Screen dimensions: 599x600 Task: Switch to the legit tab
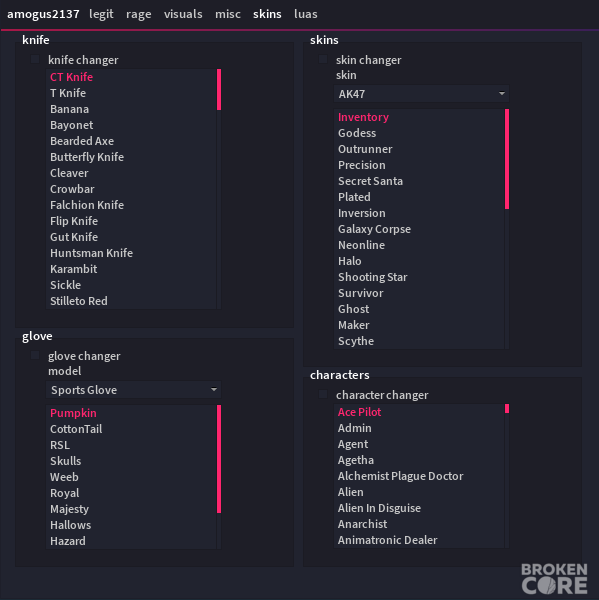click(101, 14)
